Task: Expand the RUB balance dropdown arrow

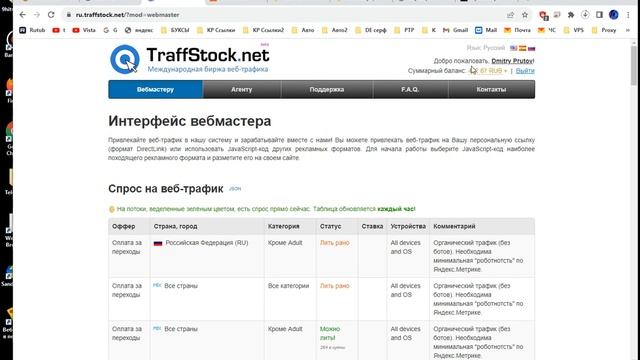Action: [x=505, y=71]
